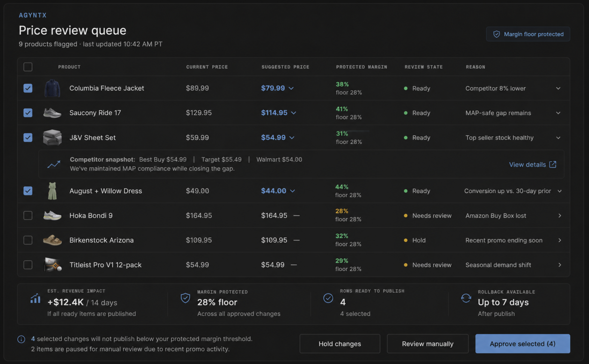Image resolution: width=589 pixels, height=364 pixels.
Task: Click the bar chart icon for Est. Revenue Impact
Action: (x=35, y=298)
